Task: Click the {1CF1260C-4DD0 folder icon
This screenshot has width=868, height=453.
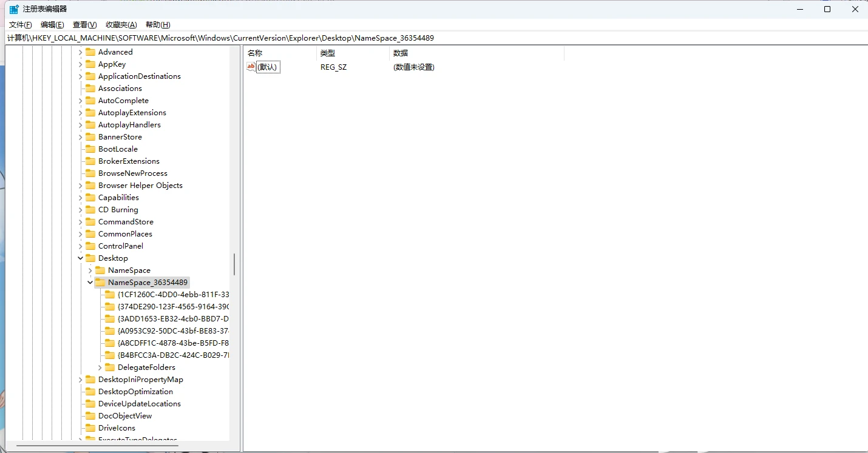Action: click(x=110, y=295)
